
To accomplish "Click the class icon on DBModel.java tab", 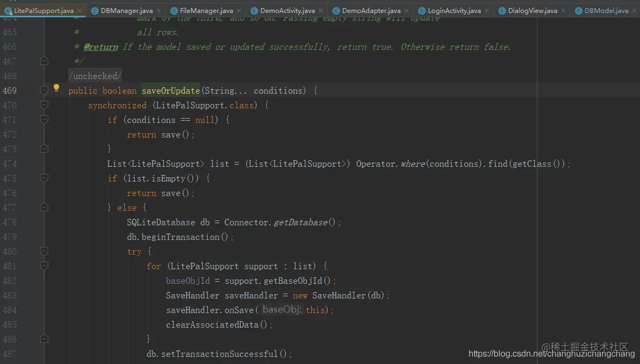I will click(x=578, y=11).
